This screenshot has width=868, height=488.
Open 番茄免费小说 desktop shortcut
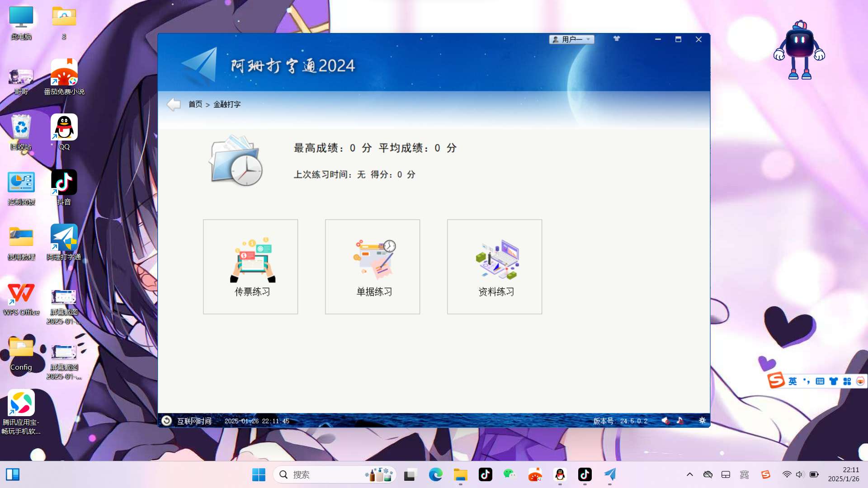(x=64, y=77)
